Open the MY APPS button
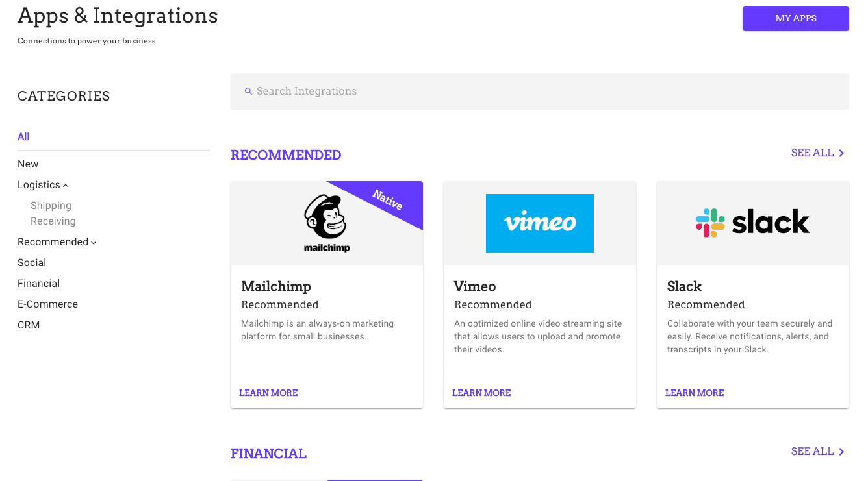The image size is (868, 481). [795, 18]
